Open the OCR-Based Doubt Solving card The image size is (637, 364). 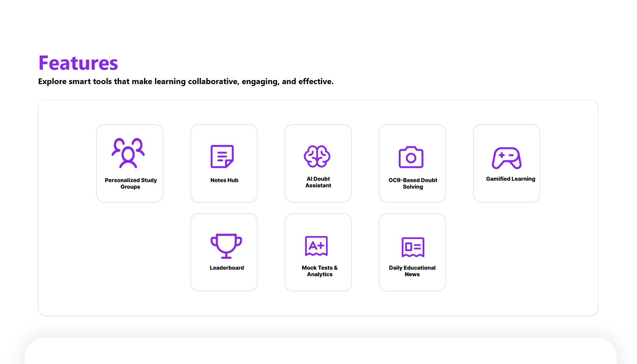pos(412,163)
